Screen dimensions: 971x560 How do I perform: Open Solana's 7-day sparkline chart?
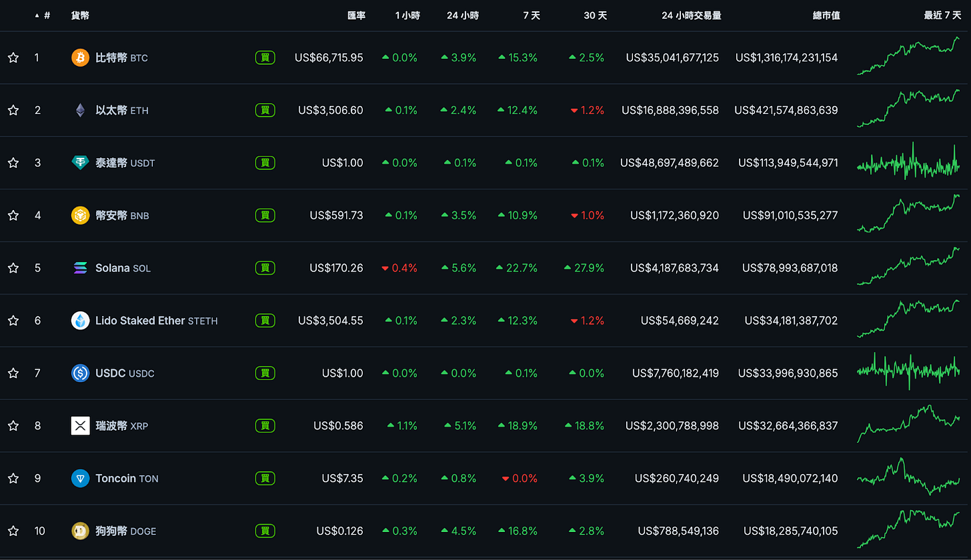[x=909, y=266]
